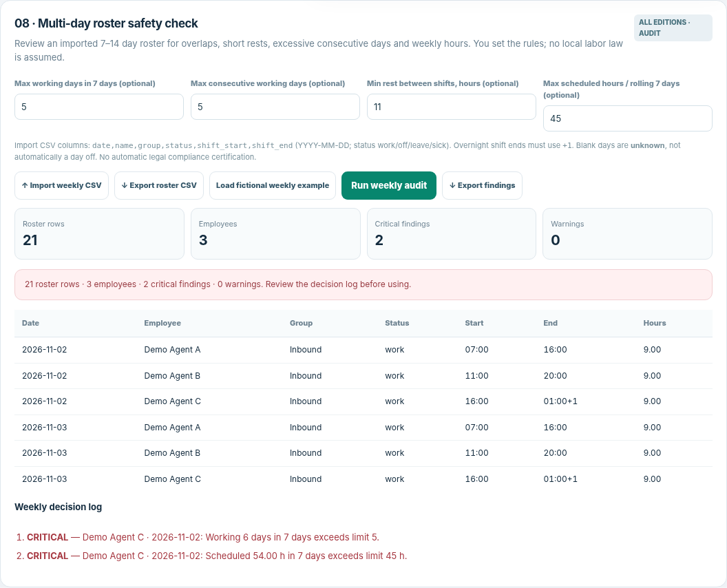Select Demo Agent C on 2026-11-03 row

coord(363,479)
